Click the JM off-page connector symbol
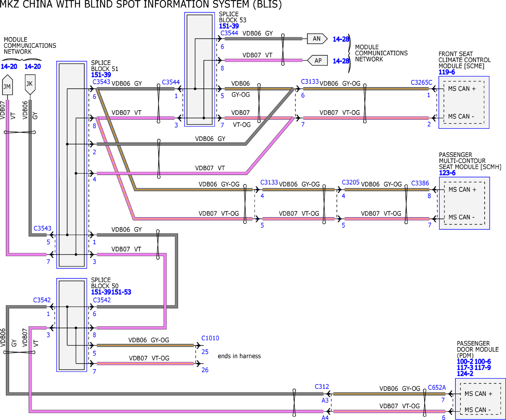 7,85
